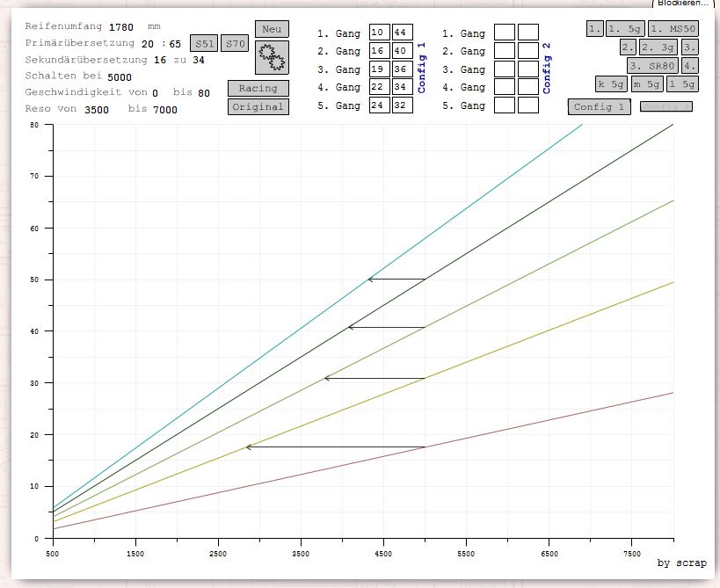
Task: Pick the k 5g gearbox preset
Action: coord(612,84)
